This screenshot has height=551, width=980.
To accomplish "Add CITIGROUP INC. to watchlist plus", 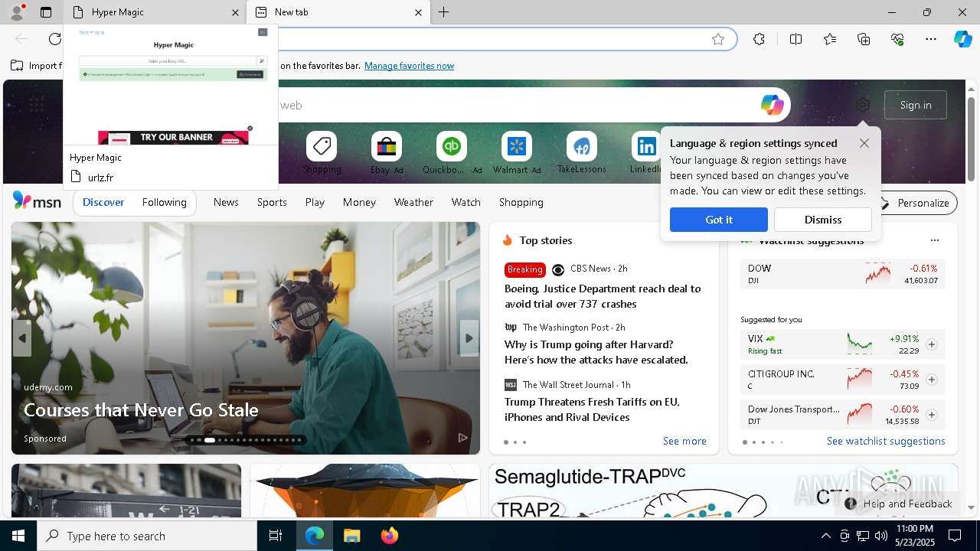I will 932,380.
